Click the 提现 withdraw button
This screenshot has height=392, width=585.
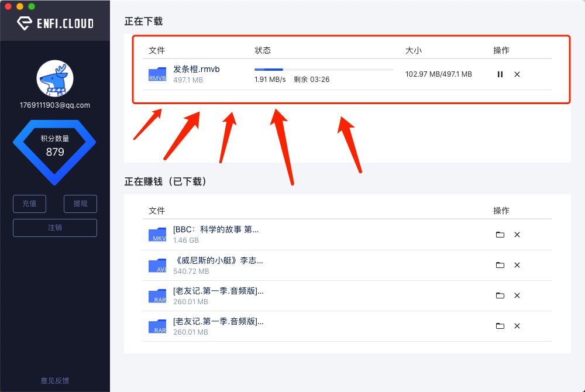coord(80,204)
